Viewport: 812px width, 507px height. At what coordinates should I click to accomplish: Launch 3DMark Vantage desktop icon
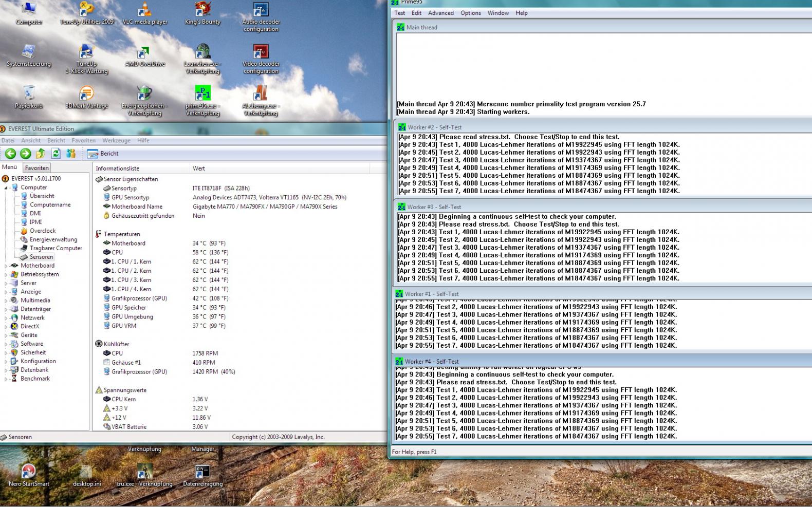pos(86,98)
